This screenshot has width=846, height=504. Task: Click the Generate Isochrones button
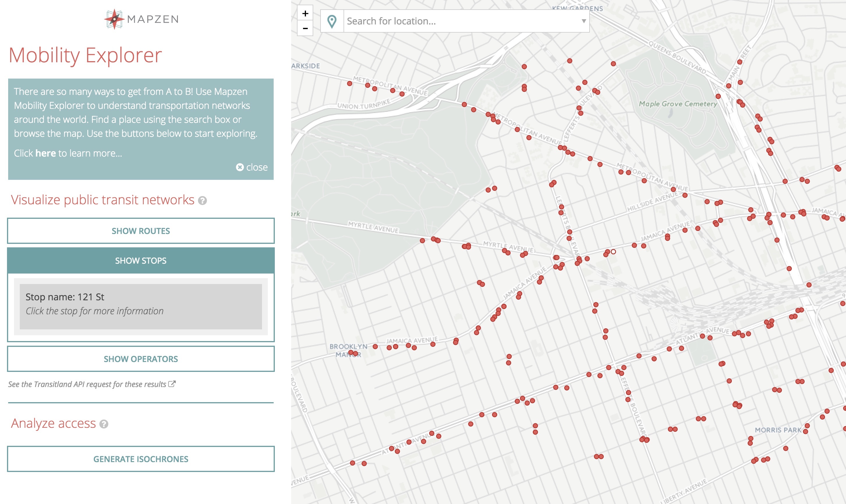141,459
